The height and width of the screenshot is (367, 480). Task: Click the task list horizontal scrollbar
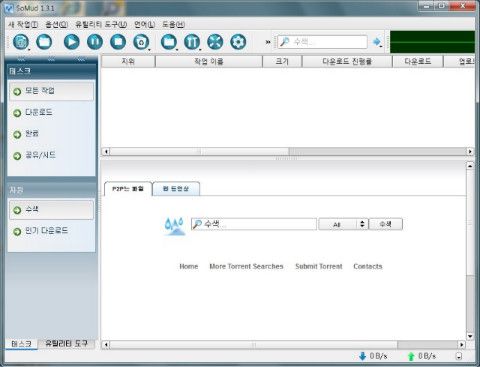click(288, 152)
